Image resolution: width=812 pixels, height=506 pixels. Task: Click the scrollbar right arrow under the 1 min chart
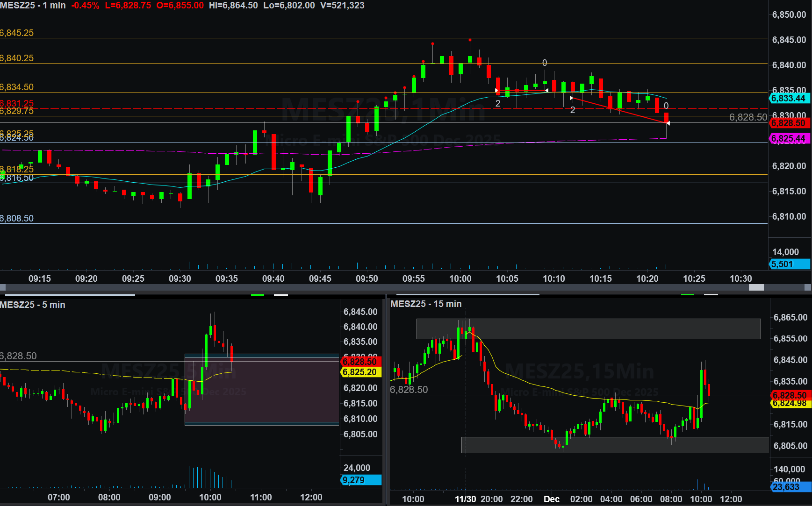[x=808, y=288]
